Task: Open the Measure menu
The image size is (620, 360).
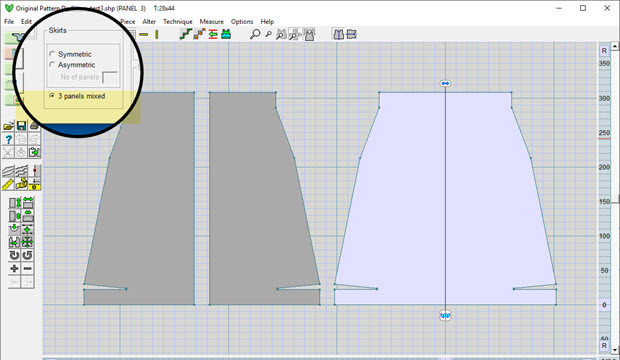Action: (212, 21)
